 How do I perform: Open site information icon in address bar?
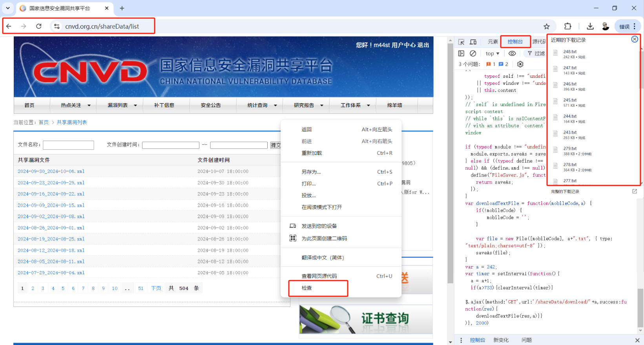(57, 26)
